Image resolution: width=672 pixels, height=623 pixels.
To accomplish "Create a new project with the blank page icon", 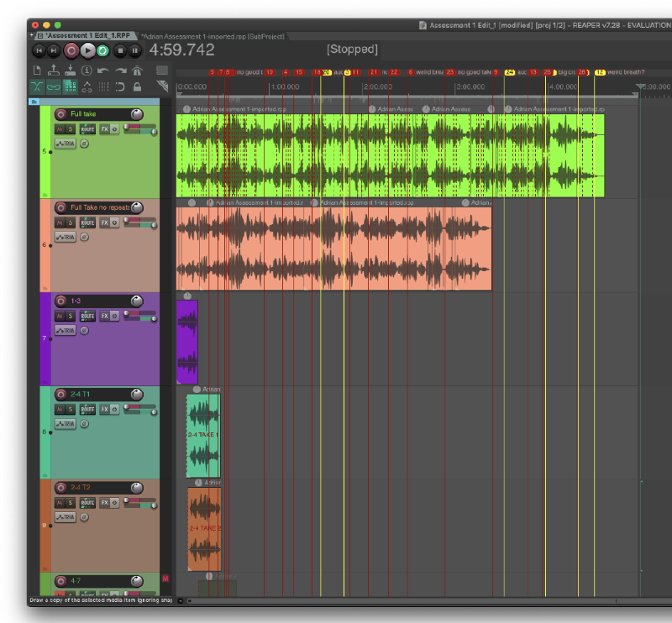I will 37,71.
